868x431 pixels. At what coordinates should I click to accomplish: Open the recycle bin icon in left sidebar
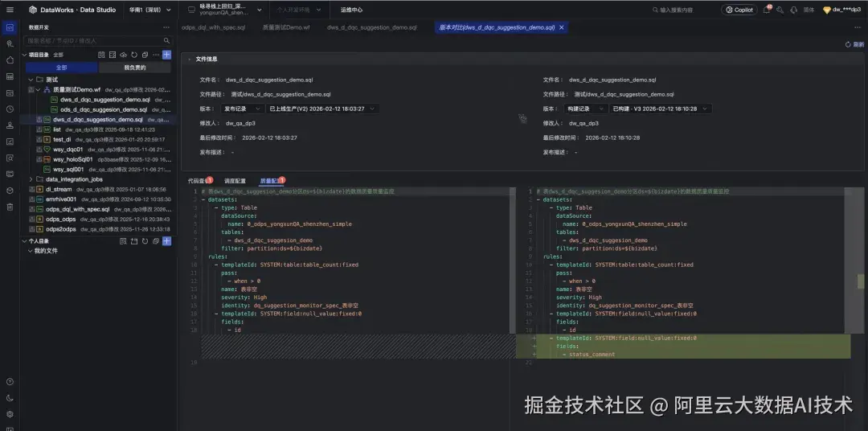point(10,207)
